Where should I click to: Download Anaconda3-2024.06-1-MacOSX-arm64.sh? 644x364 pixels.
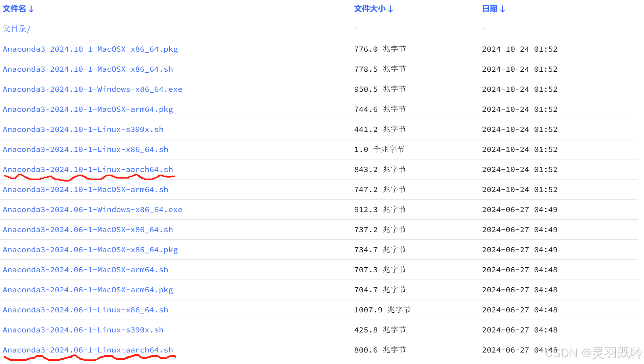[85, 270]
